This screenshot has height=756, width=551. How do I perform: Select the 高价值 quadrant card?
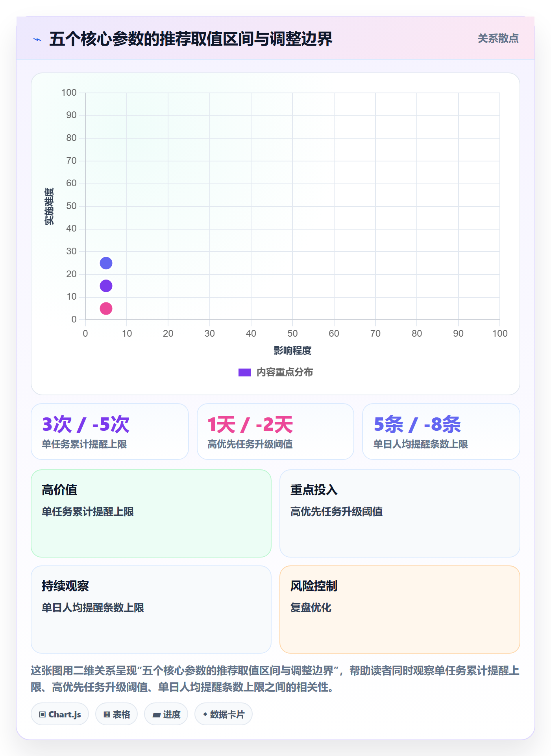151,513
